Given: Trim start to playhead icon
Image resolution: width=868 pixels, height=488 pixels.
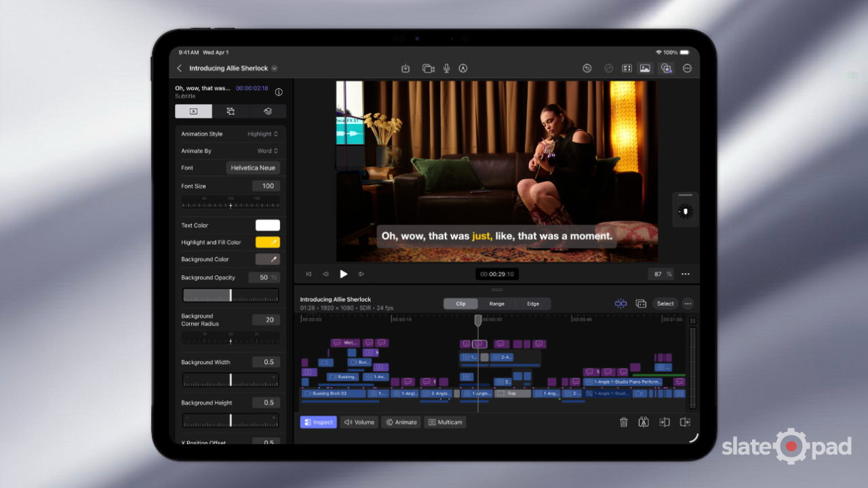Looking at the screenshot, I should pos(665,422).
